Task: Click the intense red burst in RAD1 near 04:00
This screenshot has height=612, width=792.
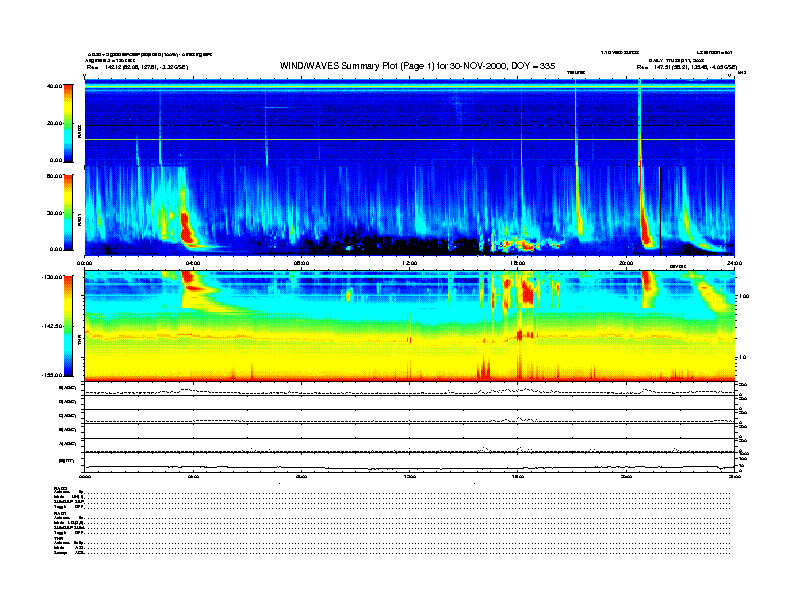Action: tap(185, 226)
